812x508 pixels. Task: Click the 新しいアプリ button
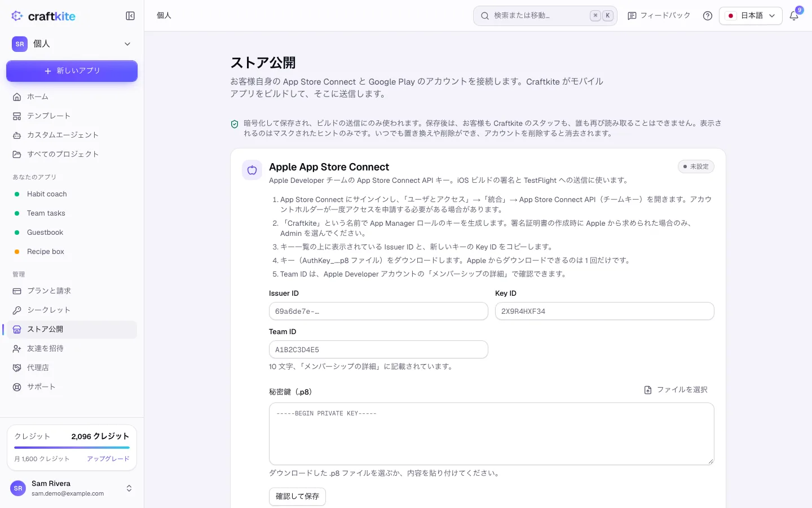pos(72,71)
